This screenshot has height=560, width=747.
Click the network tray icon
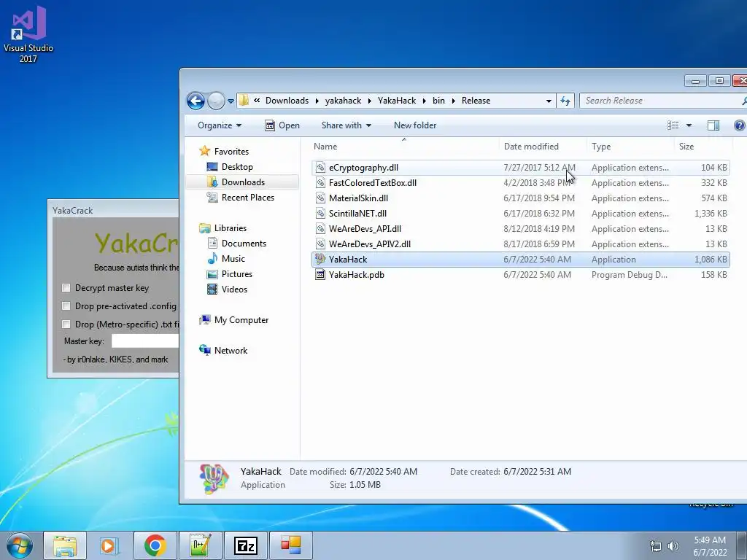point(656,546)
